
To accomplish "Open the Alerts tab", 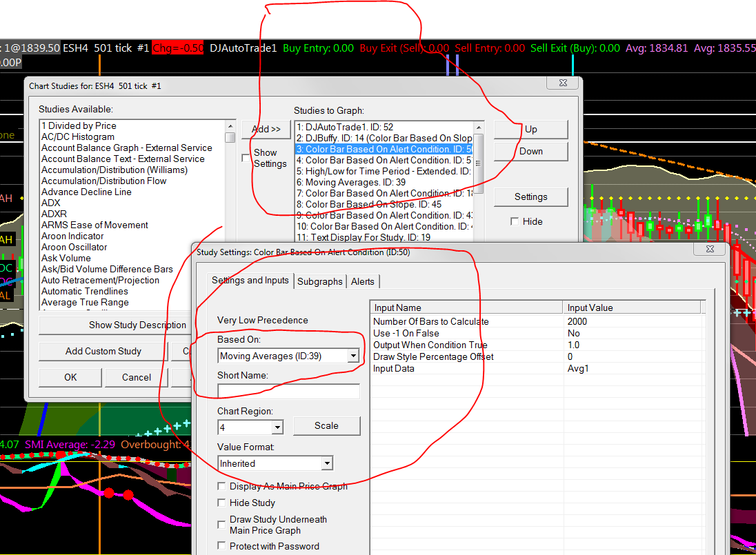I will pos(363,281).
